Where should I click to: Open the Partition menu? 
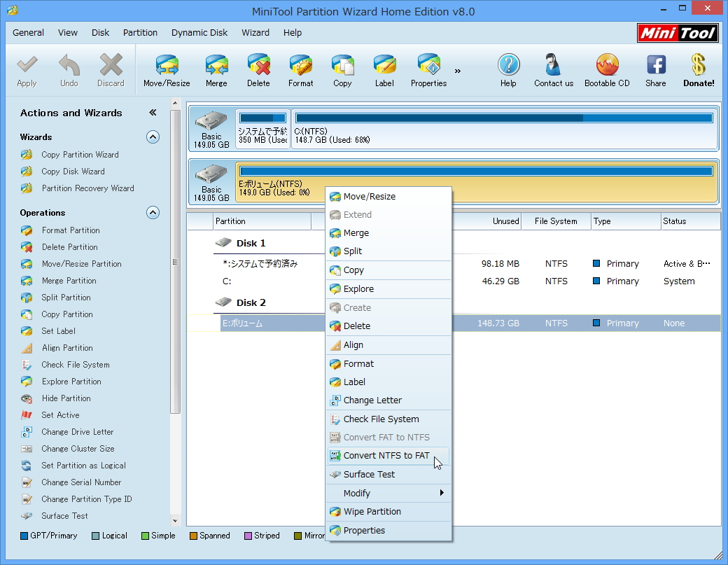[x=140, y=32]
